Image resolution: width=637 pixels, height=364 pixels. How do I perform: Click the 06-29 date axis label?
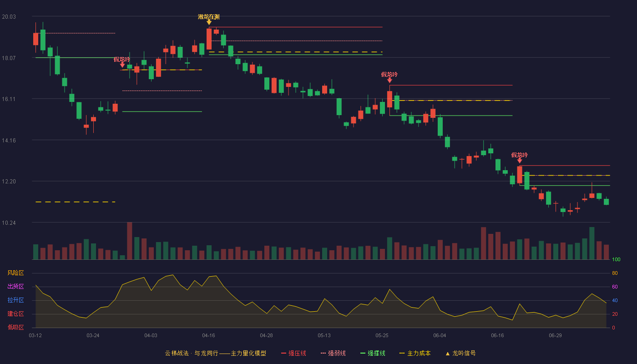555,335
